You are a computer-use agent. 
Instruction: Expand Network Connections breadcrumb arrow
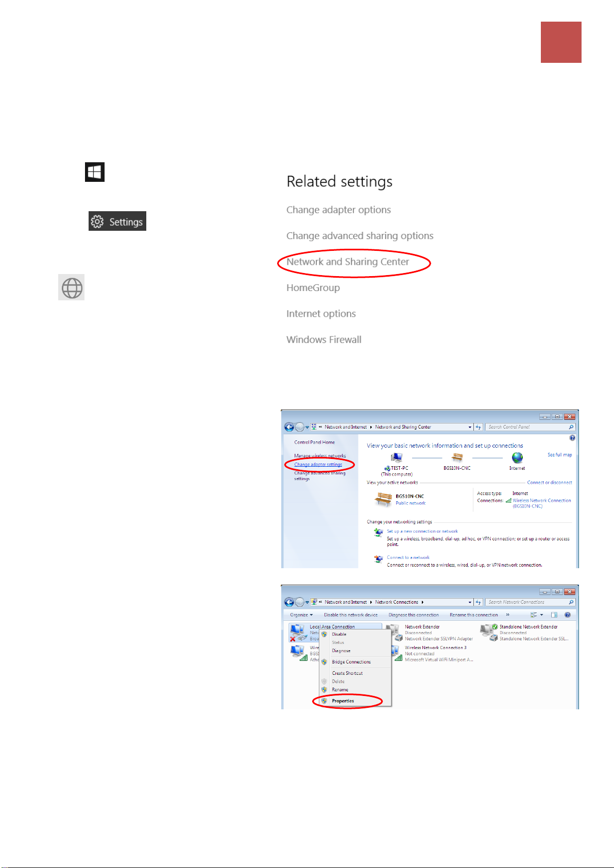(422, 602)
